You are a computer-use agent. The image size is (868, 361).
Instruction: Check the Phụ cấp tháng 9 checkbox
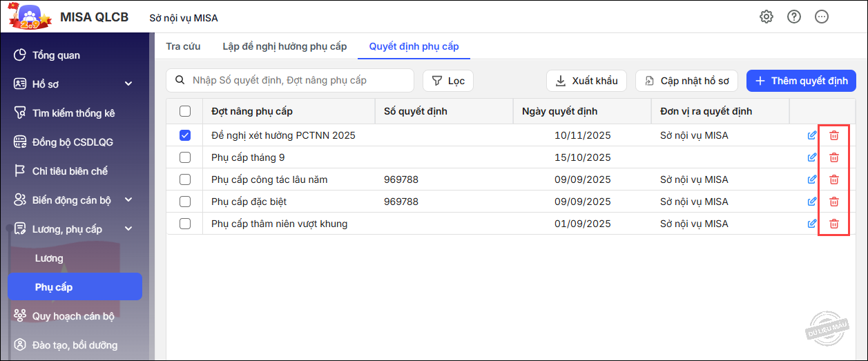tap(185, 157)
